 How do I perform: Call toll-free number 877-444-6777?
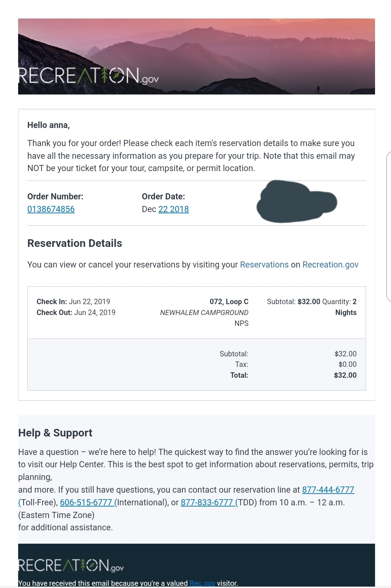(x=328, y=490)
